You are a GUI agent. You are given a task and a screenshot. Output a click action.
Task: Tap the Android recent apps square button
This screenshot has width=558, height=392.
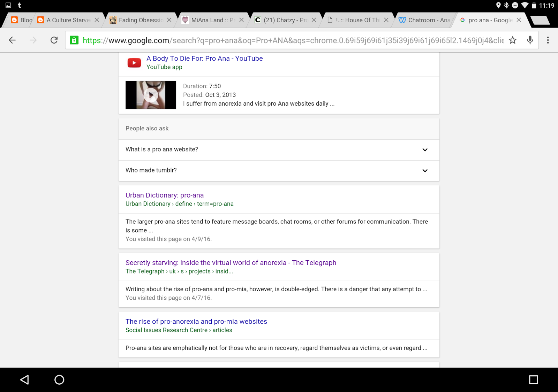(x=533, y=379)
